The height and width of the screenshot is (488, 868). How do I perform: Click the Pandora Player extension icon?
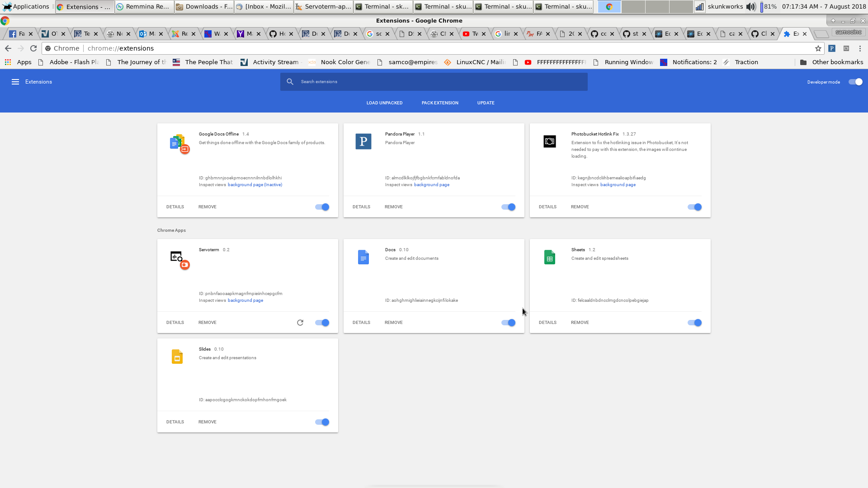[363, 141]
